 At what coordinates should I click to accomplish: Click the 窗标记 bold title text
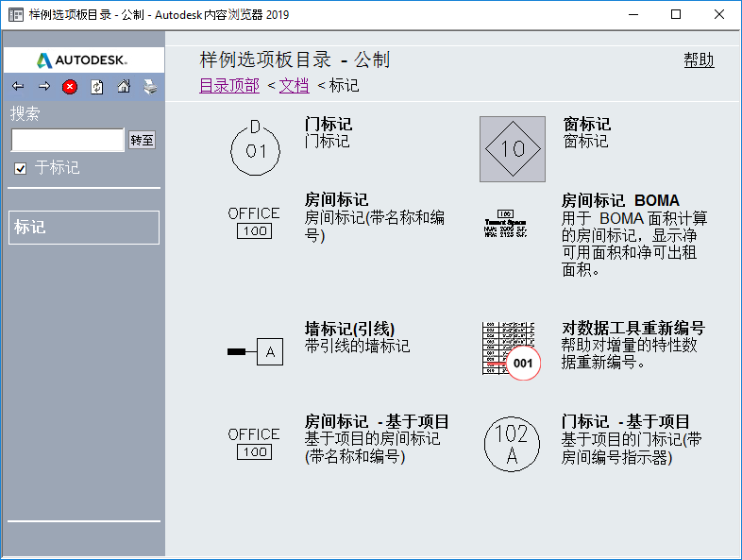pos(587,125)
